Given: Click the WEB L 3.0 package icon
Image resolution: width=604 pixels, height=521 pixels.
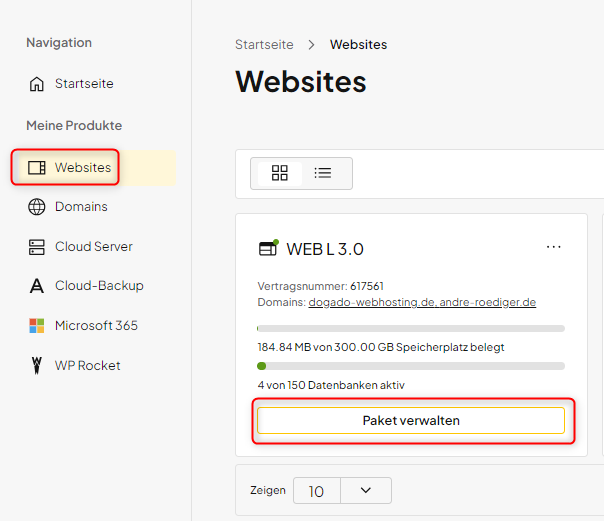Looking at the screenshot, I should point(268,248).
